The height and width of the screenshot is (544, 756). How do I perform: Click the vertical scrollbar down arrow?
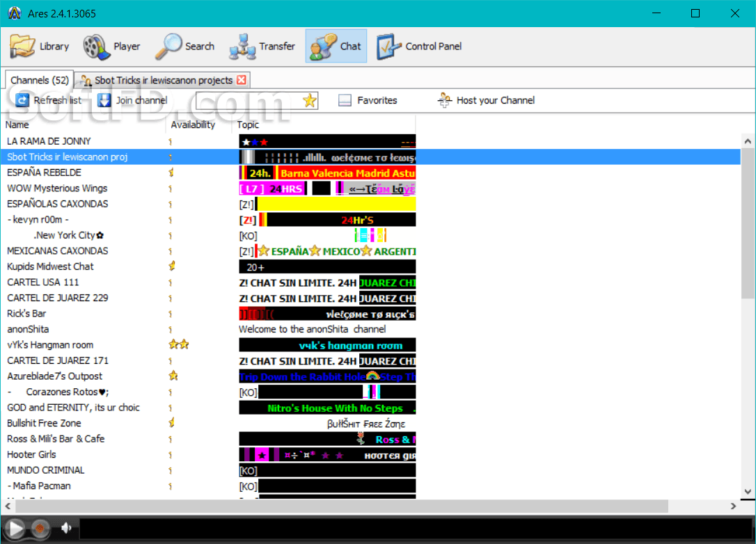pyautogui.click(x=748, y=492)
